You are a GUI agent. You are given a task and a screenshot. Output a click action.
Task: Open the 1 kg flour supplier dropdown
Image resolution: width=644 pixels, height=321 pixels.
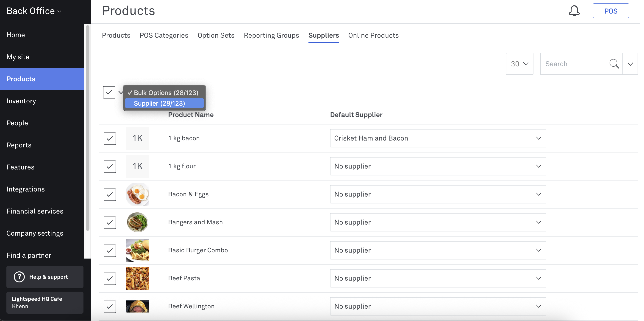coord(438,166)
